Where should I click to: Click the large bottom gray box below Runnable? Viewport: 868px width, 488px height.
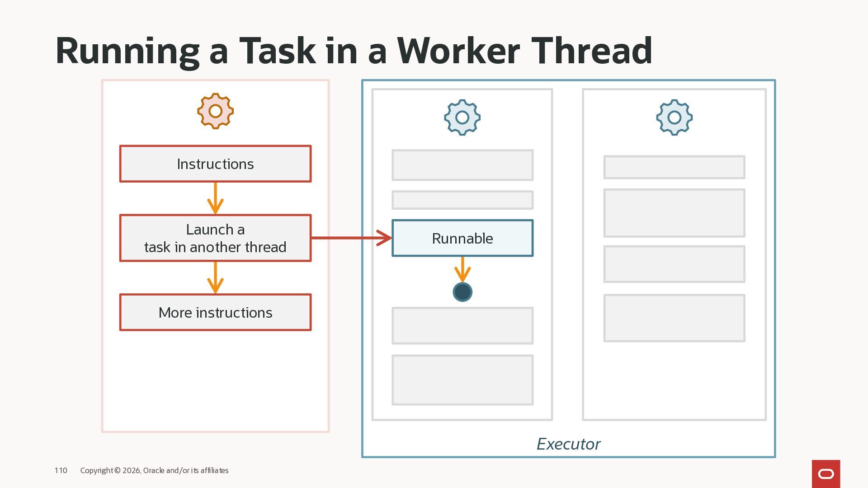coord(462,380)
